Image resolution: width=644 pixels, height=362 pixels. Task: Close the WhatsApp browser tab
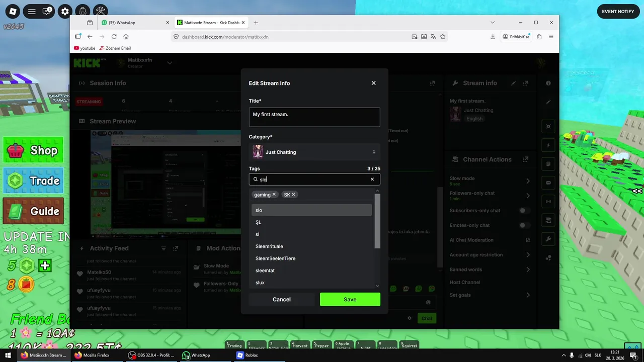tap(168, 23)
